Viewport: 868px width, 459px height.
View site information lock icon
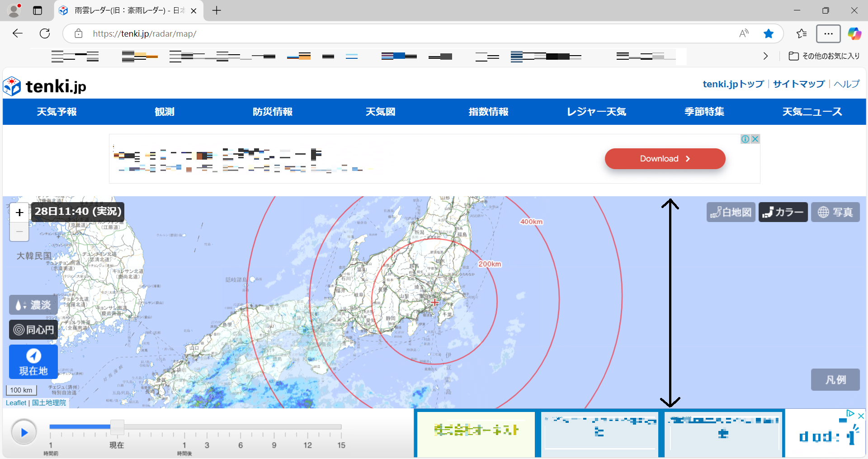click(78, 33)
